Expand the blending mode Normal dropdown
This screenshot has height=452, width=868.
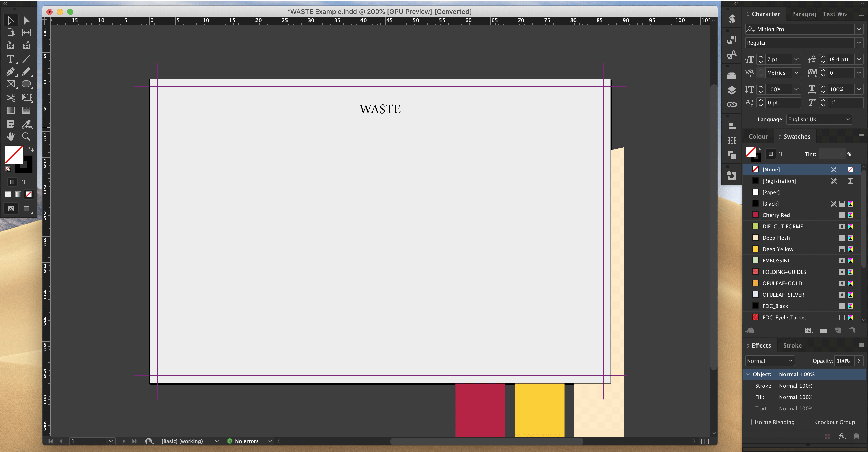click(x=770, y=361)
